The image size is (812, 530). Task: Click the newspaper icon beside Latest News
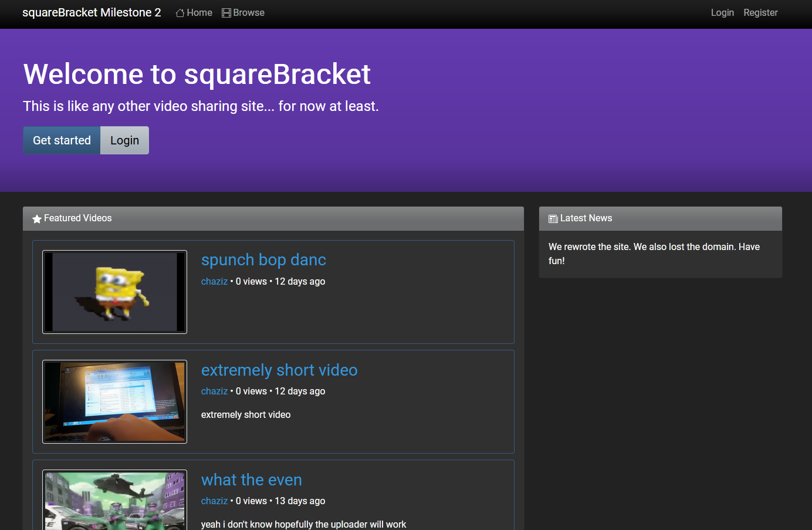[553, 218]
